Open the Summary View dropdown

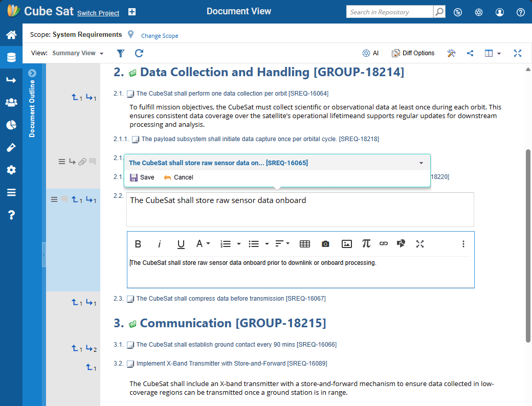78,53
